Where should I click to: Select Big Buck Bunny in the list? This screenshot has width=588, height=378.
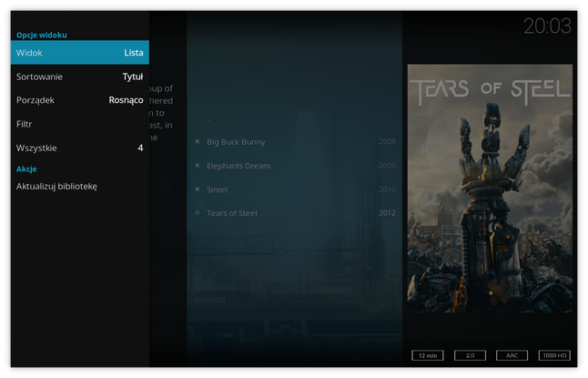click(x=295, y=142)
